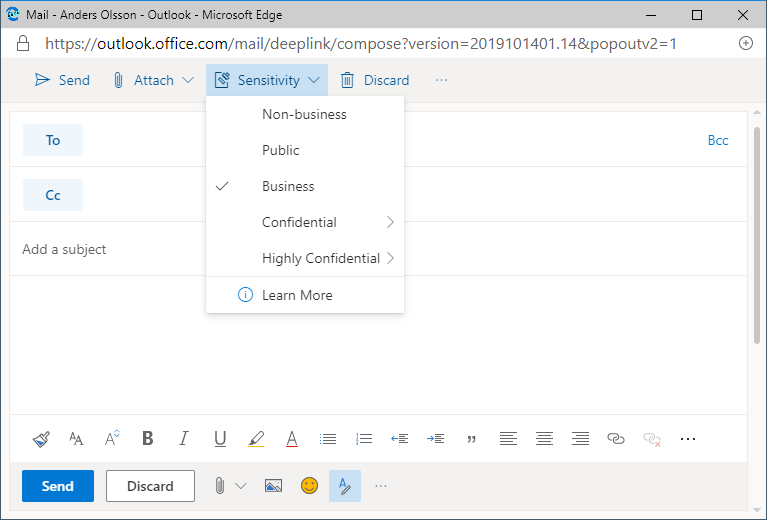The height and width of the screenshot is (520, 767).
Task: Choose Non-business sensitivity label
Action: pos(304,114)
